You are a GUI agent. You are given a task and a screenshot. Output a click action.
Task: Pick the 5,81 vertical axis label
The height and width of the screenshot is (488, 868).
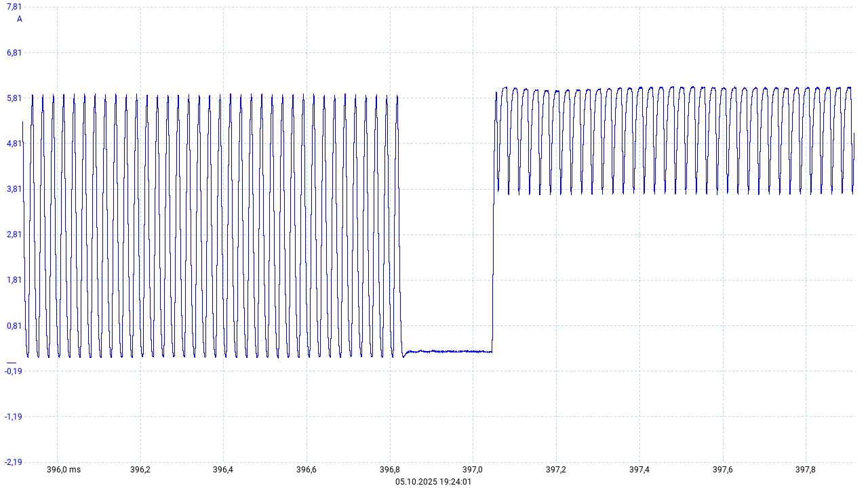[14, 98]
